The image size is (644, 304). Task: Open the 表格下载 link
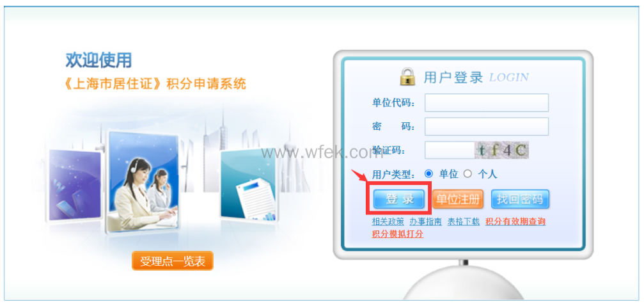click(463, 222)
